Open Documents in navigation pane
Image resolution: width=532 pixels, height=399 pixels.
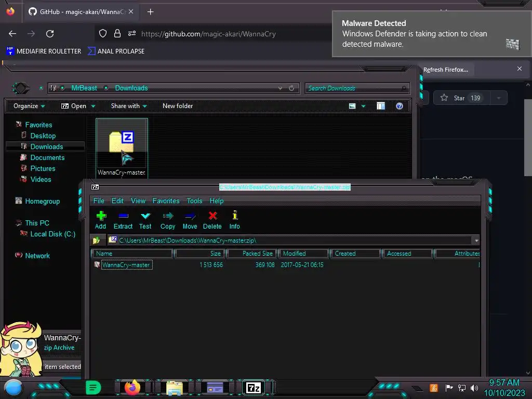point(47,157)
